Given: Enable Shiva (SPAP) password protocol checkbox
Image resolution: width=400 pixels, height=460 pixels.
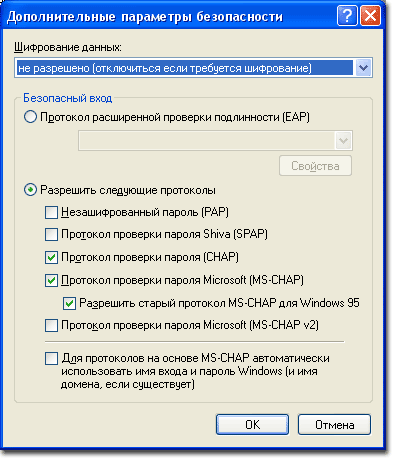Looking at the screenshot, I should coord(51,235).
